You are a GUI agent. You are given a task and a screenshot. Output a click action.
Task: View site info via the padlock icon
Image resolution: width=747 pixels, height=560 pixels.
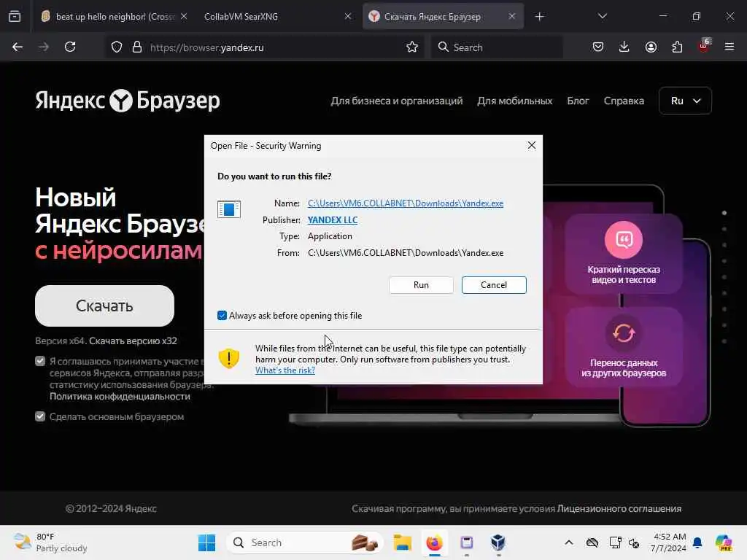(x=137, y=47)
